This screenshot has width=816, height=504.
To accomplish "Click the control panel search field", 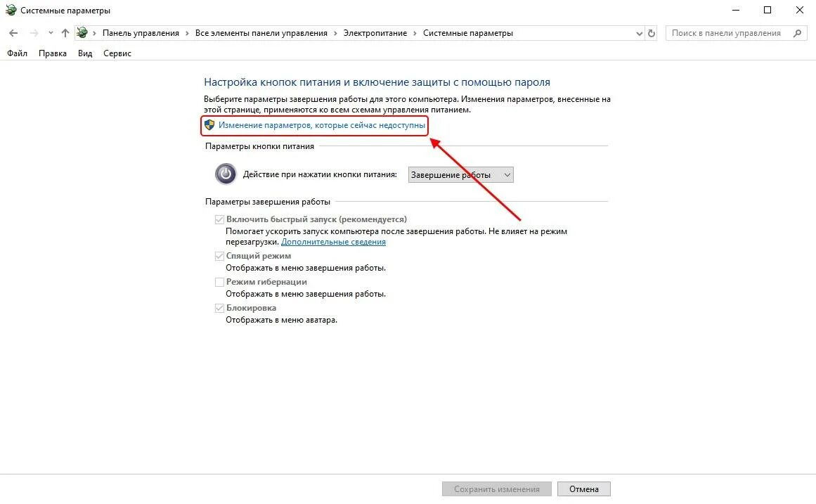I will pyautogui.click(x=729, y=33).
